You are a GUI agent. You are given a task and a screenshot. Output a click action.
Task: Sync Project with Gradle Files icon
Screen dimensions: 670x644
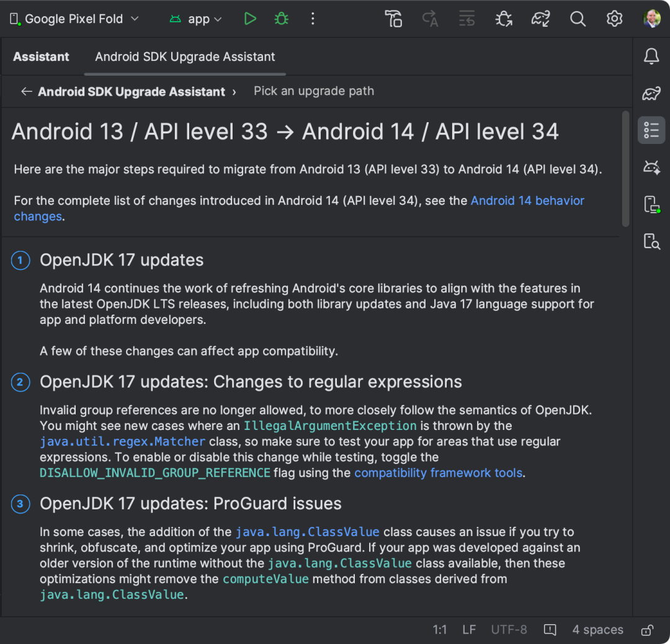540,19
